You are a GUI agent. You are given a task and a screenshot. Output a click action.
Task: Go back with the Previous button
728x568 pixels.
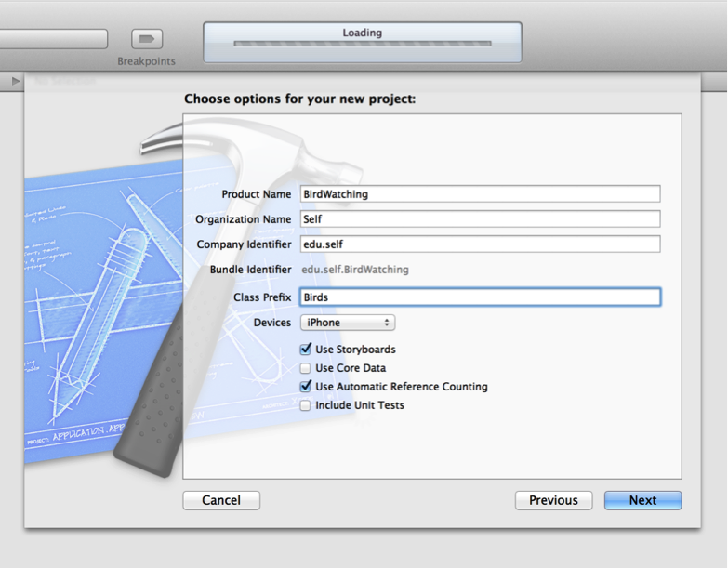(553, 500)
